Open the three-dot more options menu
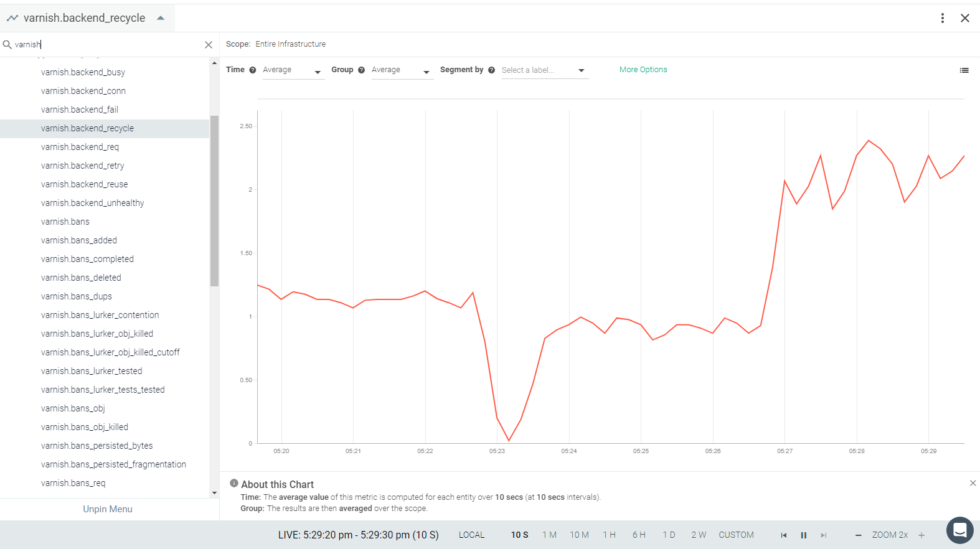The height and width of the screenshot is (549, 980). tap(943, 18)
